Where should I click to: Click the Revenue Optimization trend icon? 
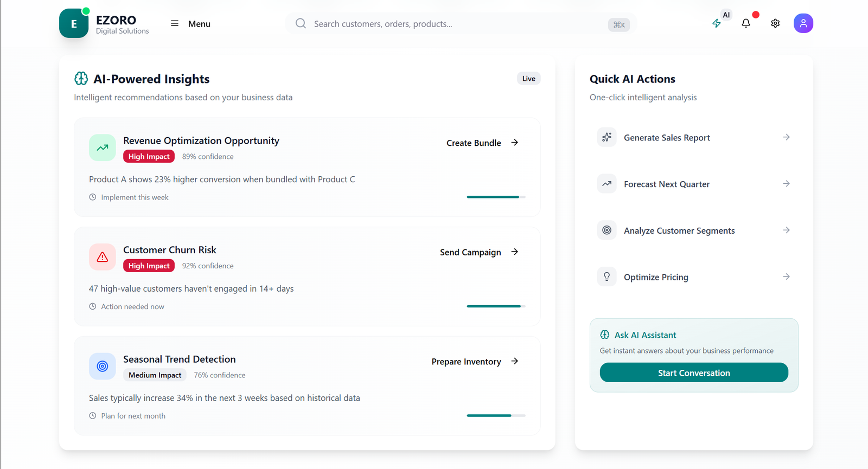point(103,147)
